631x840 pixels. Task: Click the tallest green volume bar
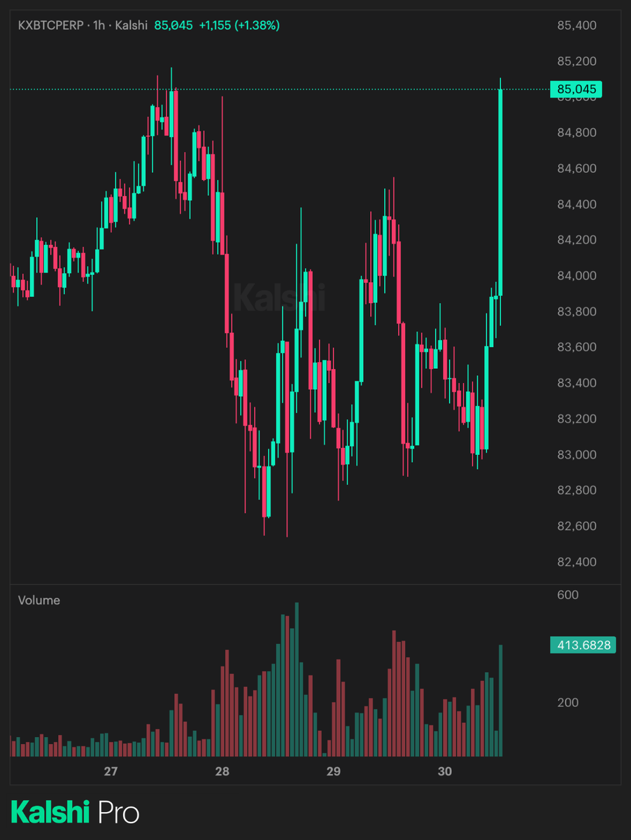297,679
